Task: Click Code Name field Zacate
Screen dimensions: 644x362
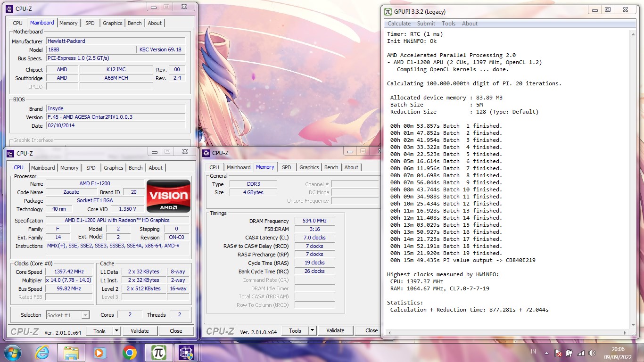Action: pyautogui.click(x=71, y=192)
